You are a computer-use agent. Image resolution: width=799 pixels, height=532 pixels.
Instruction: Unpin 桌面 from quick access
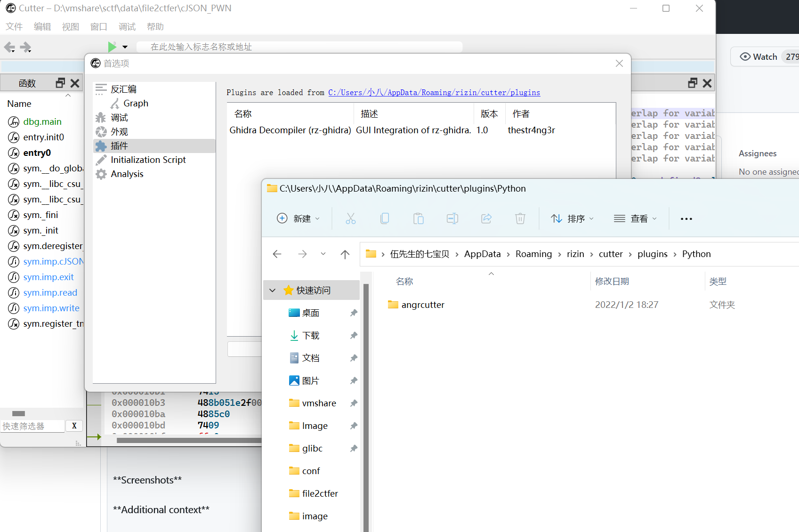[x=354, y=313]
